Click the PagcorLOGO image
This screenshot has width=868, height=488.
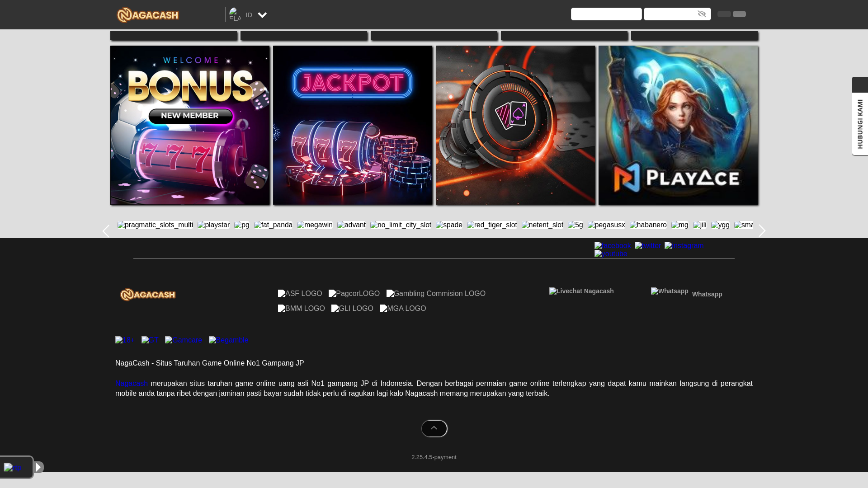[354, 294]
